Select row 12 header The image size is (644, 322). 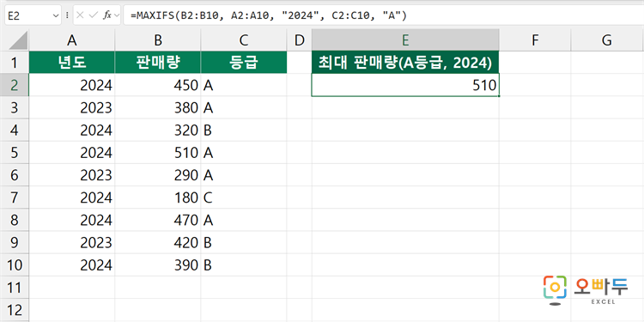pos(15,310)
